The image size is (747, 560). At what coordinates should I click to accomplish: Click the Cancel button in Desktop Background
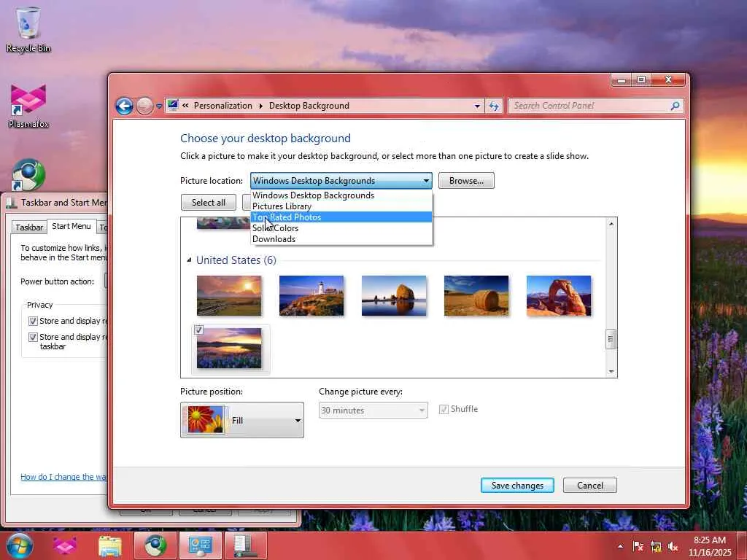pos(589,485)
